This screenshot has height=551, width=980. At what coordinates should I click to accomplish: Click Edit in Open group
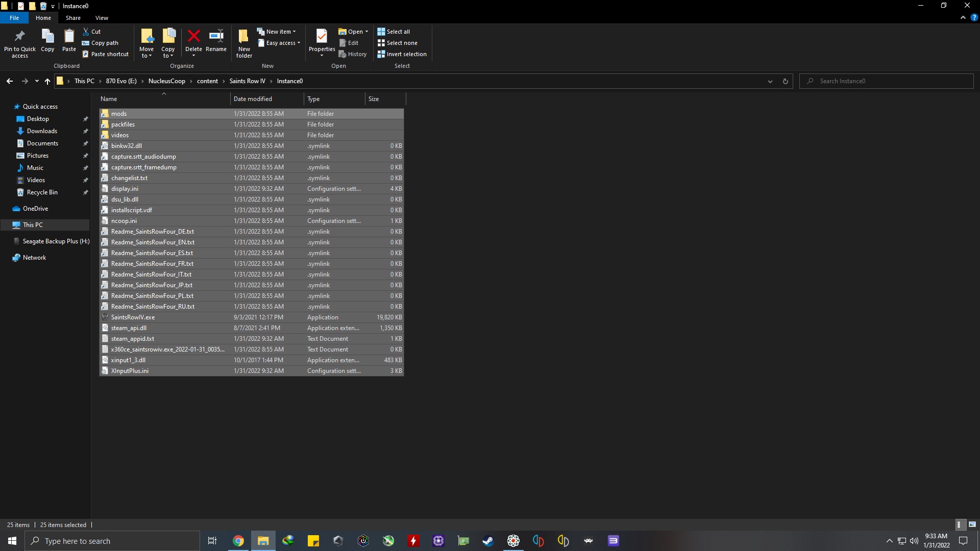[349, 43]
